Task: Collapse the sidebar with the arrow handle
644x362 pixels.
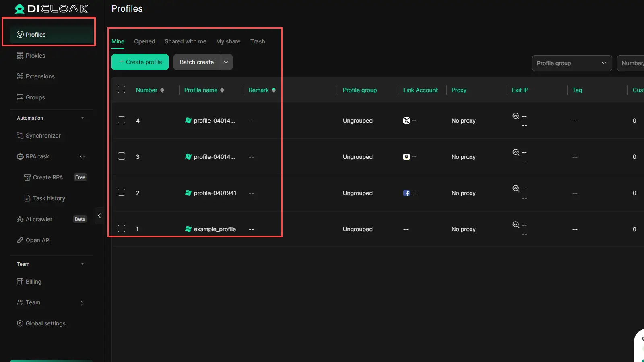Action: point(99,216)
